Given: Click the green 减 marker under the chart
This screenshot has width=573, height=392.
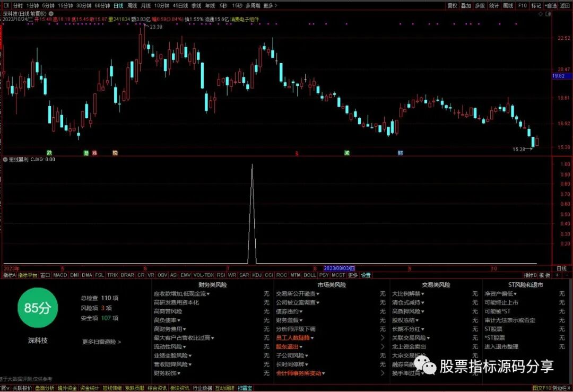Looking at the screenshot, I should point(347,153).
